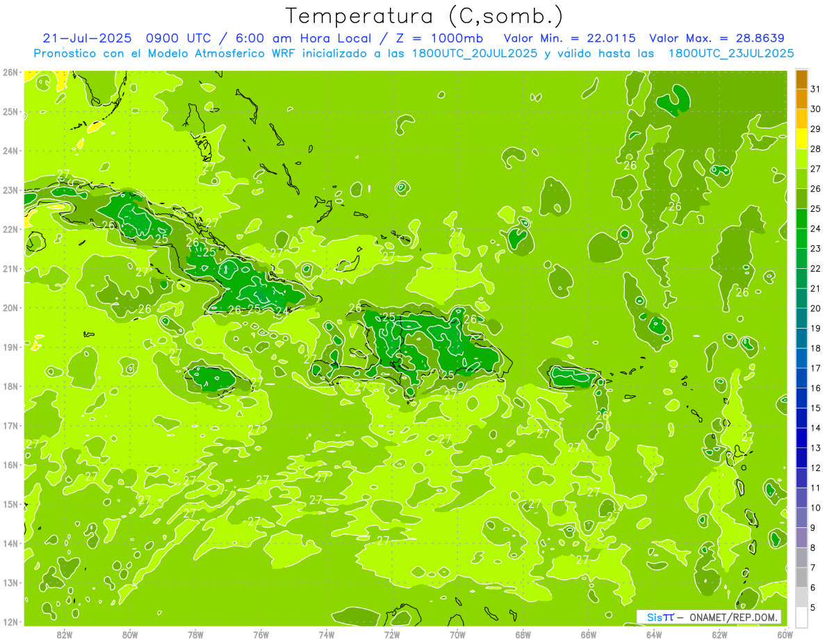Click the 17N latitude axis label
Image resolution: width=834 pixels, height=644 pixels.
(x=10, y=425)
